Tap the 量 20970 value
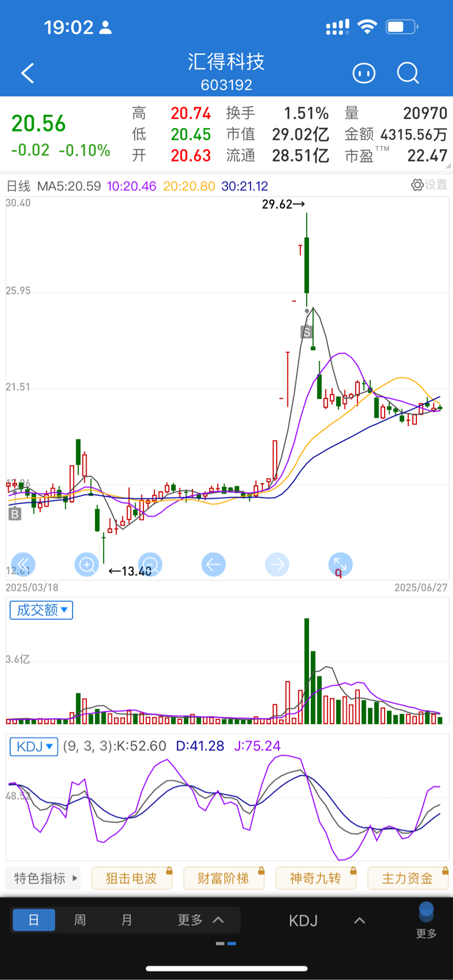453x980 pixels. click(425, 113)
